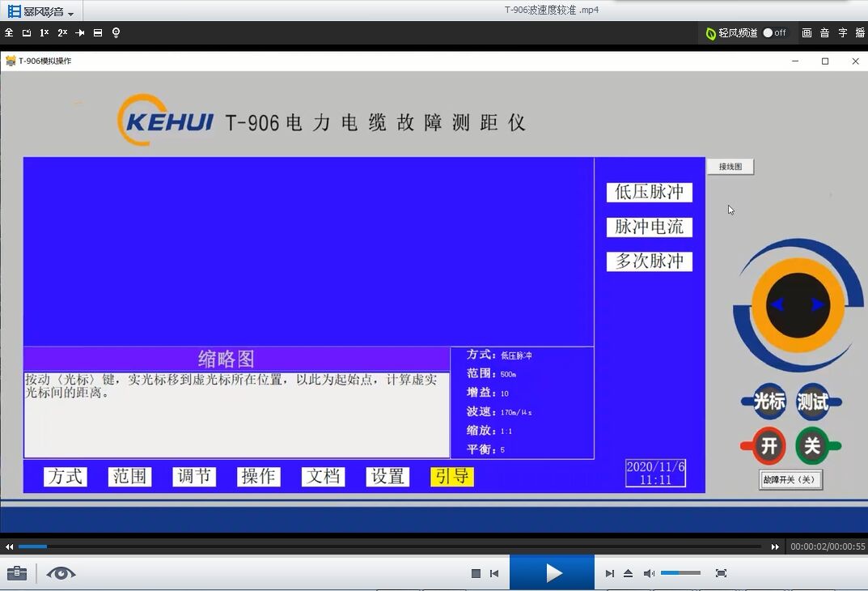This screenshot has height=591, width=868.
Task: Expand the 设置 options on the instrument
Action: [x=387, y=477]
